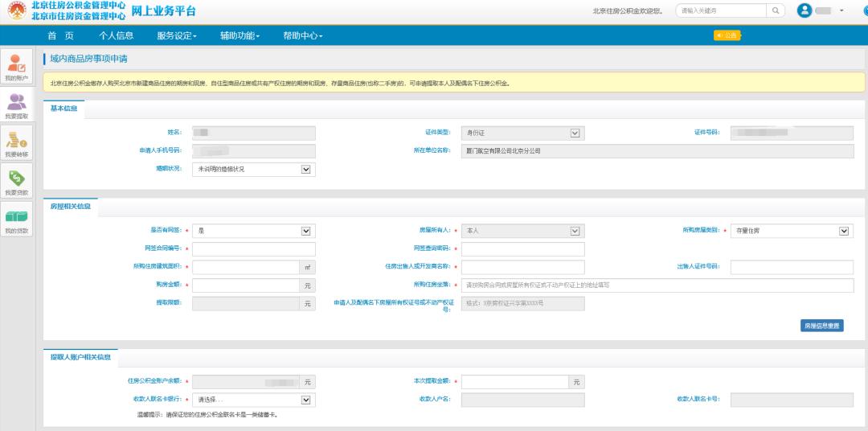Viewport: 868px width, 431px height.
Task: Expand 辅助功能 menu
Action: point(240,35)
